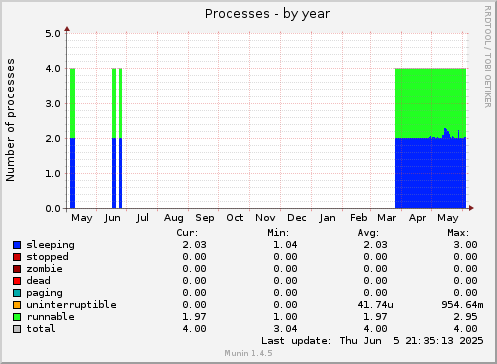This screenshot has width=497, height=364.
Task: Click the teal paging legend swatch
Action: (17, 293)
